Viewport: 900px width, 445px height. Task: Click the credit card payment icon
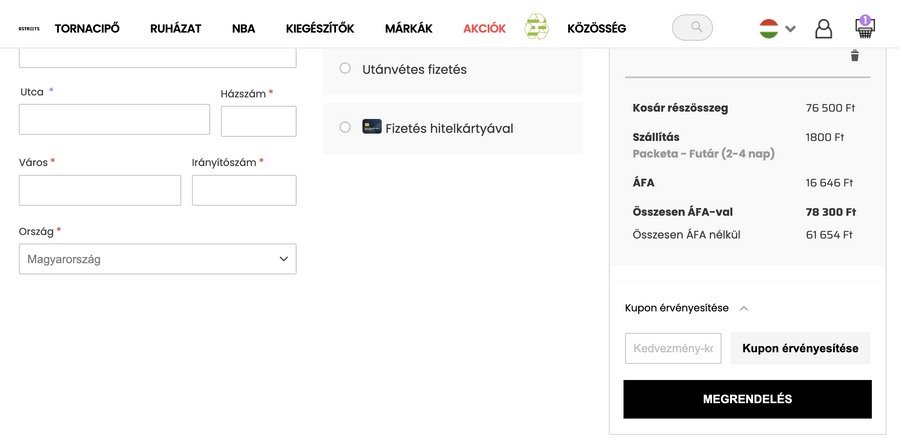pyautogui.click(x=372, y=127)
